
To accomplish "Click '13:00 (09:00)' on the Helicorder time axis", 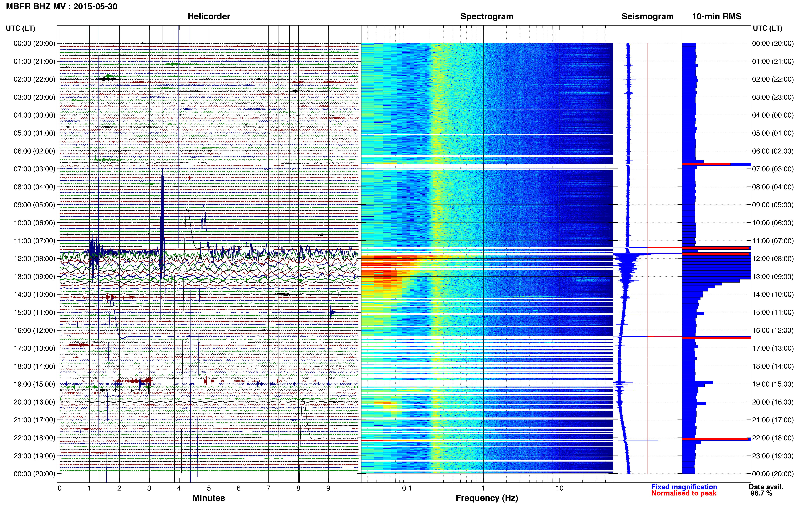I will coord(34,277).
